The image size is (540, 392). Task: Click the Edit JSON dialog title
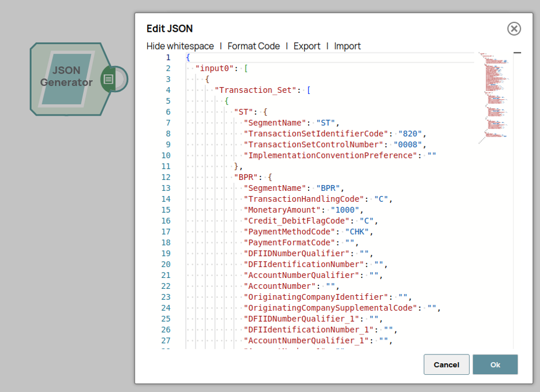point(170,29)
